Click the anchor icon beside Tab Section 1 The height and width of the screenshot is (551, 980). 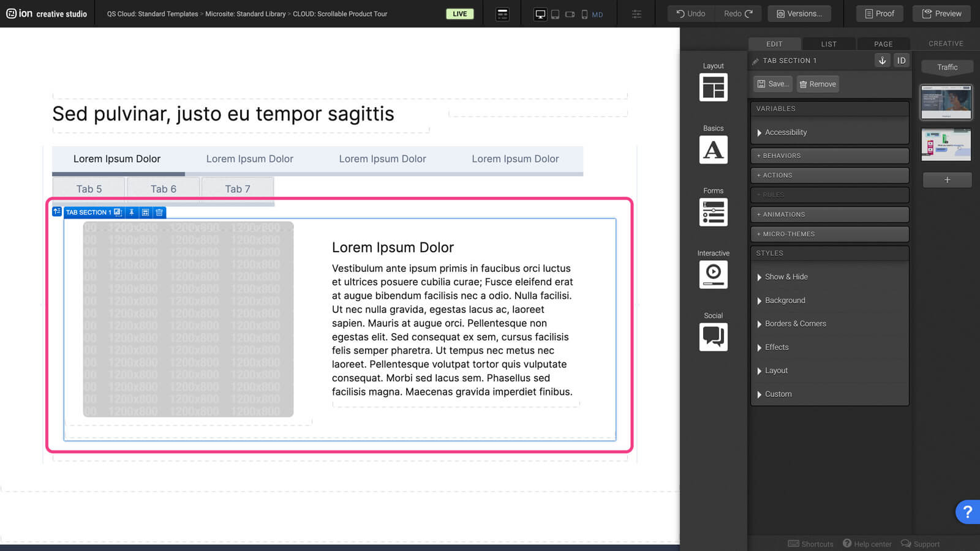tap(882, 60)
